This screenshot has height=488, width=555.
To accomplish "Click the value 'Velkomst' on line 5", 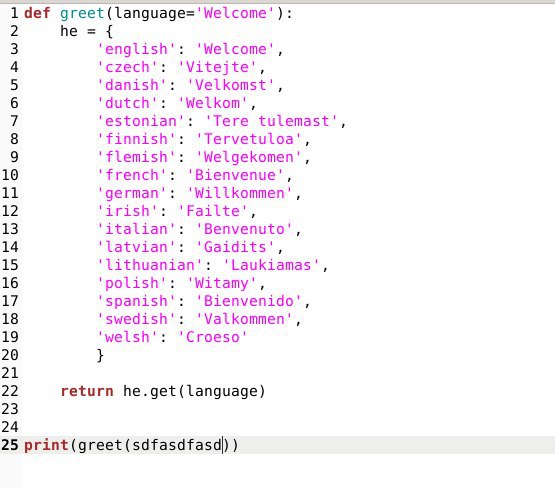I will click(x=230, y=85).
